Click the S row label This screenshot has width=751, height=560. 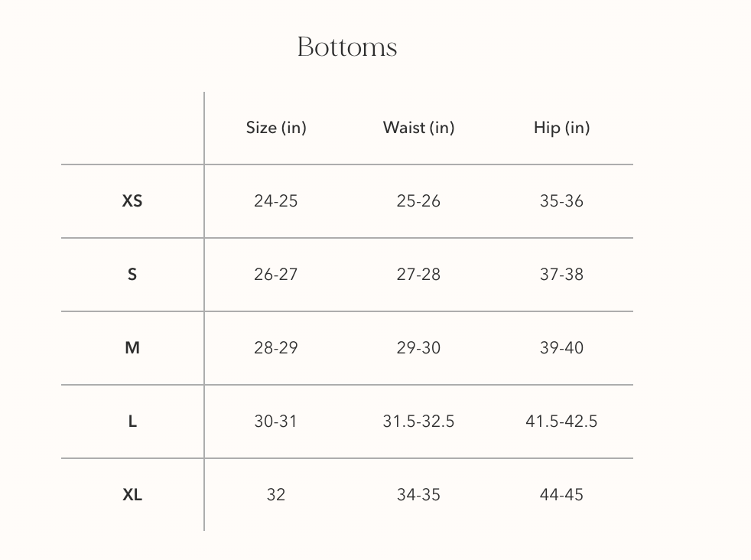pyautogui.click(x=132, y=275)
